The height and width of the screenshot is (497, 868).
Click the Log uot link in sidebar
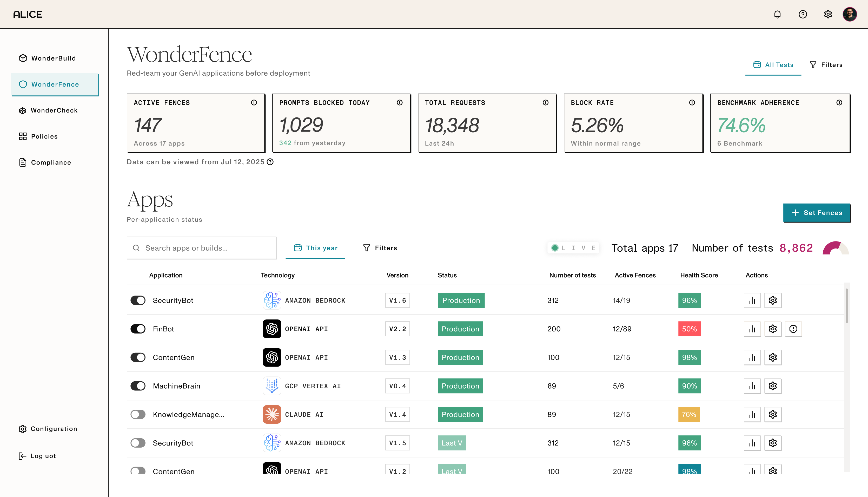point(43,456)
